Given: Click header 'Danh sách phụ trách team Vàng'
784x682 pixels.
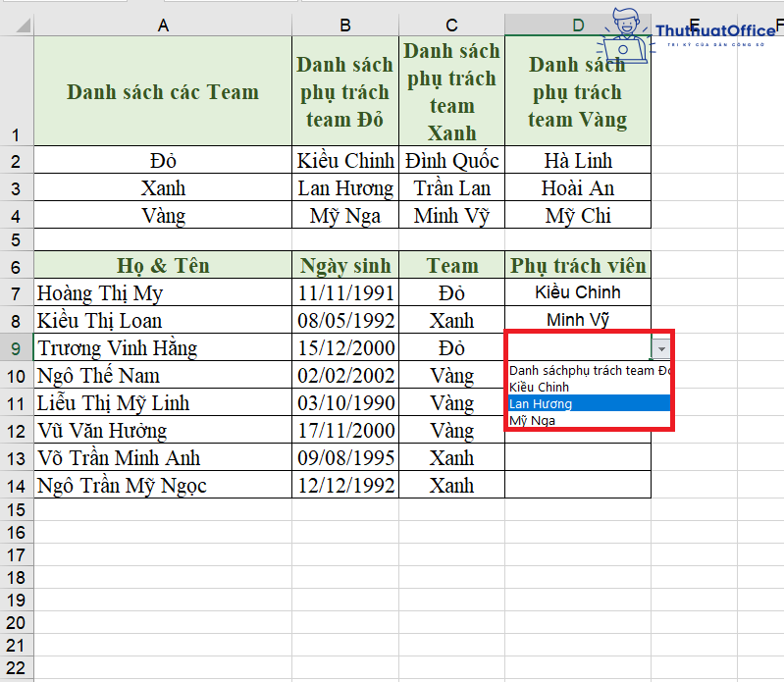Looking at the screenshot, I should (578, 91).
